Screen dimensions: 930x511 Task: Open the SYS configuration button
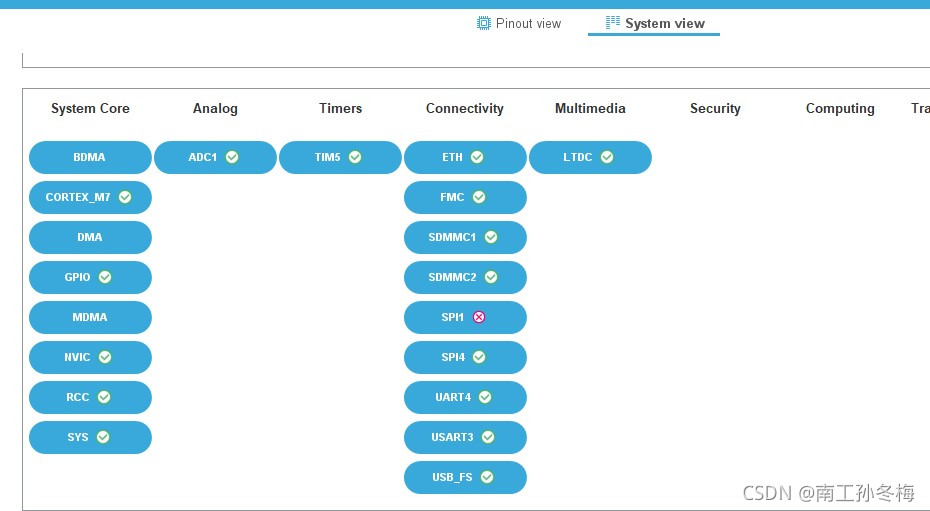[90, 437]
